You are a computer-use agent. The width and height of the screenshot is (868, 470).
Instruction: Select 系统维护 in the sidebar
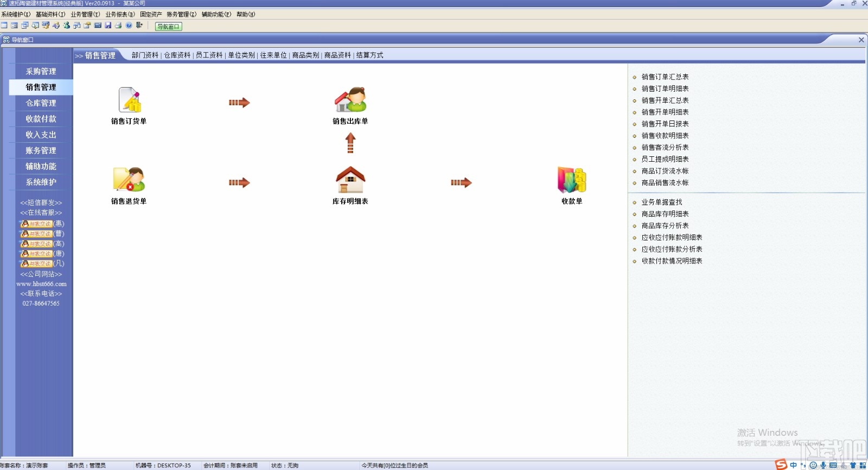tap(41, 182)
